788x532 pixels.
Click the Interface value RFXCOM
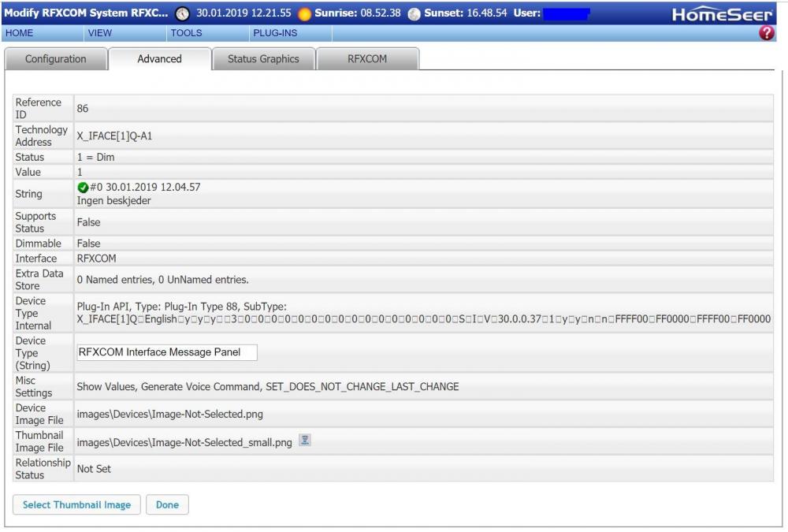[96, 259]
